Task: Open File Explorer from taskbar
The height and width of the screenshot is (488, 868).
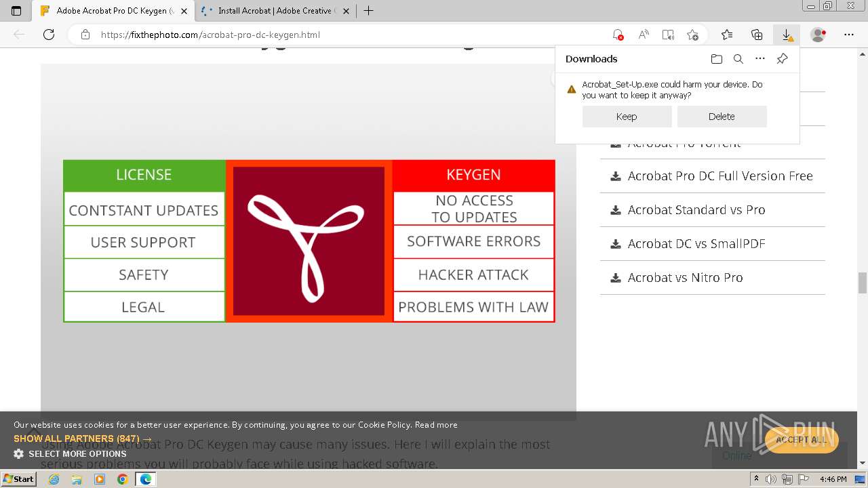Action: click(77, 479)
